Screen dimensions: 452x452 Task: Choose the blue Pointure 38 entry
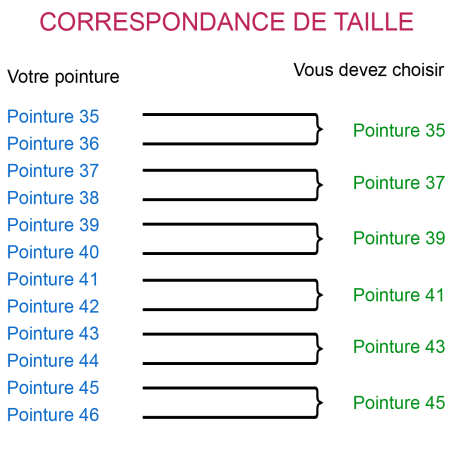click(53, 198)
